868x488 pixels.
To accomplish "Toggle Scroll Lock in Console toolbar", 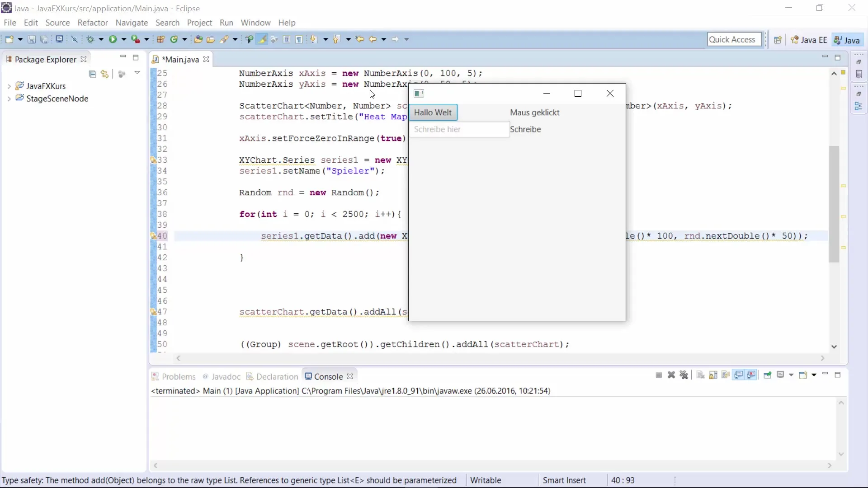I will pyautogui.click(x=713, y=375).
